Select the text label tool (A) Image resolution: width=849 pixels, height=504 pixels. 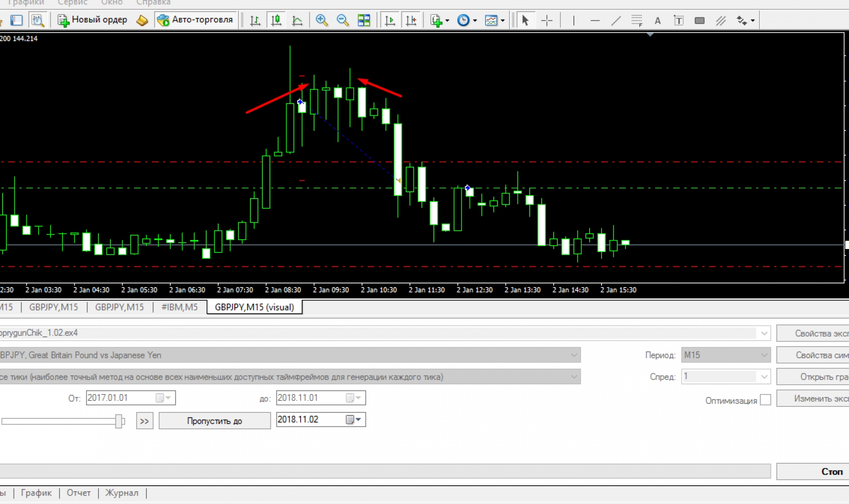[657, 20]
